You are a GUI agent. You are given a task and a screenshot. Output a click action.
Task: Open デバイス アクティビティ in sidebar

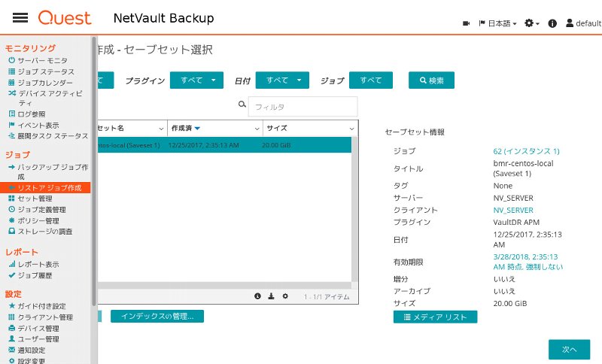pyautogui.click(x=50, y=98)
